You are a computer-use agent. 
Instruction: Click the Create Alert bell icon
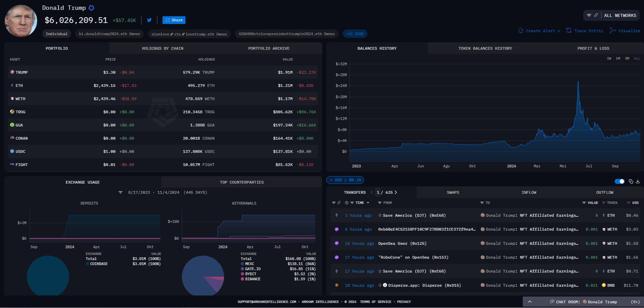point(521,31)
